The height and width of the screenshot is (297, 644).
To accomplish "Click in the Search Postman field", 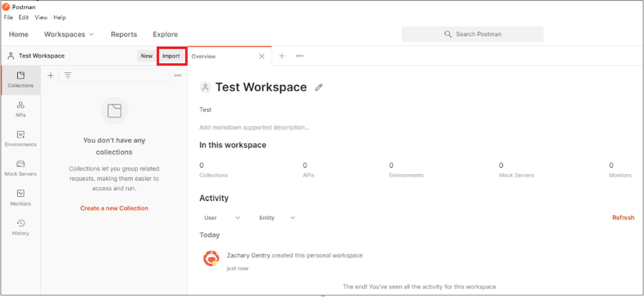I will (472, 34).
